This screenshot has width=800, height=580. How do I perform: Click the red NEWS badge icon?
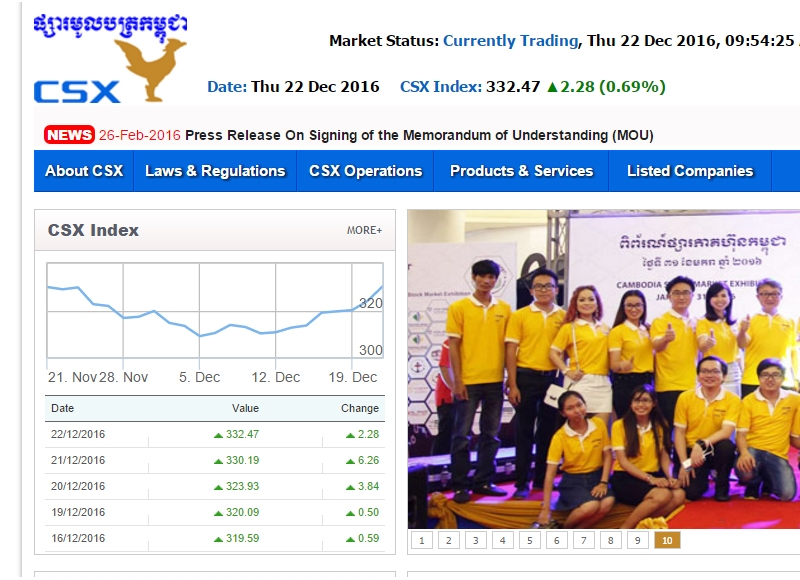pyautogui.click(x=69, y=135)
